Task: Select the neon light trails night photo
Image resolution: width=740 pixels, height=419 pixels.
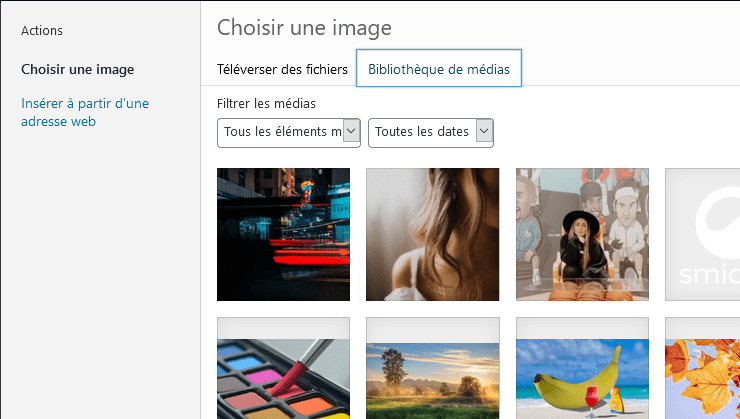Action: click(283, 234)
